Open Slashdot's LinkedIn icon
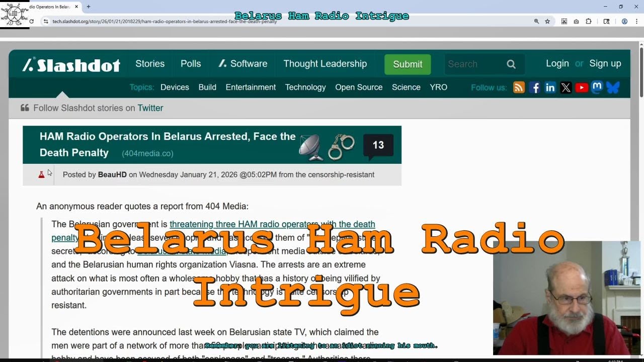Viewport: 644px width, 362px height. pyautogui.click(x=550, y=87)
